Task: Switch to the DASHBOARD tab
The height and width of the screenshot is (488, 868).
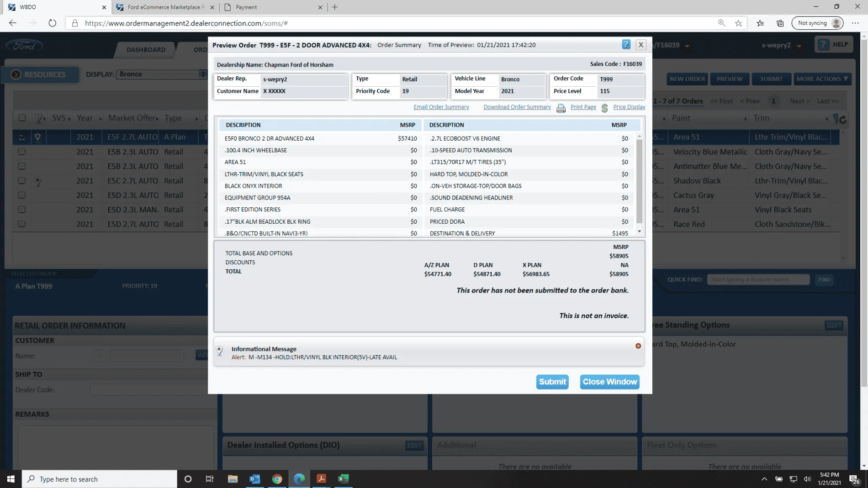Action: pyautogui.click(x=146, y=50)
